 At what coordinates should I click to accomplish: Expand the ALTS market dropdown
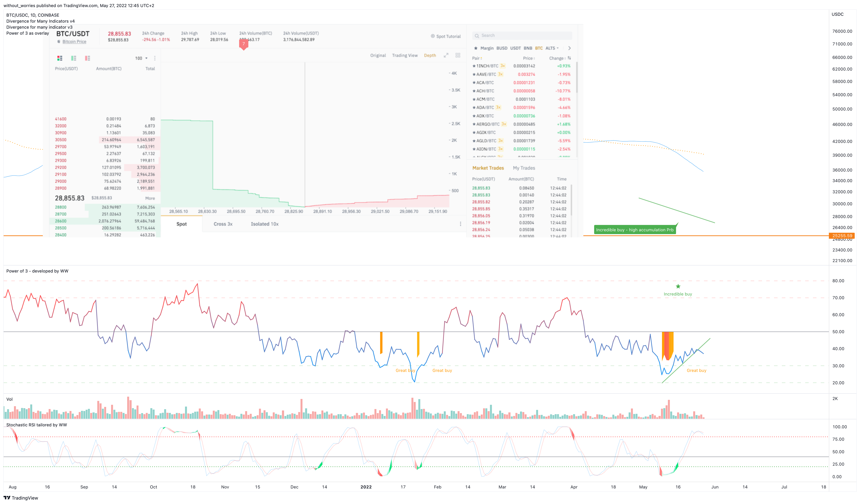pos(552,48)
